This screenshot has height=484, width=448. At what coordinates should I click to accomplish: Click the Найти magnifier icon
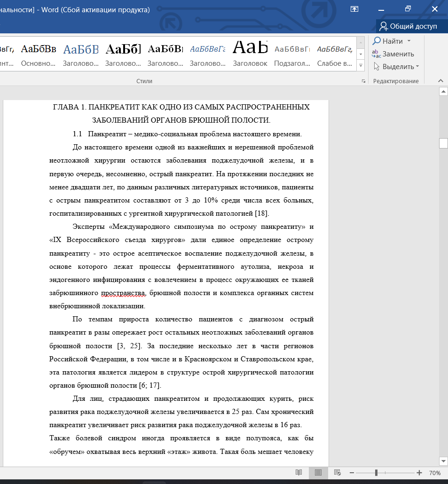click(x=377, y=41)
